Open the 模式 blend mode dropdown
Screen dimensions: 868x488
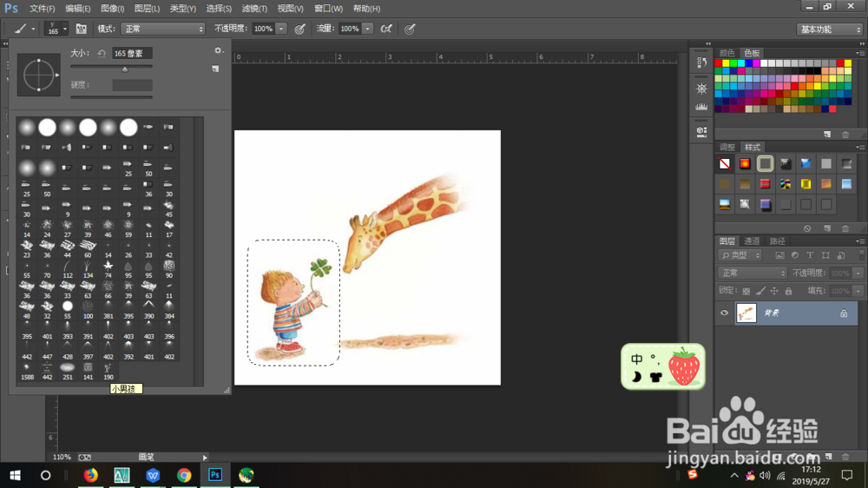(163, 29)
